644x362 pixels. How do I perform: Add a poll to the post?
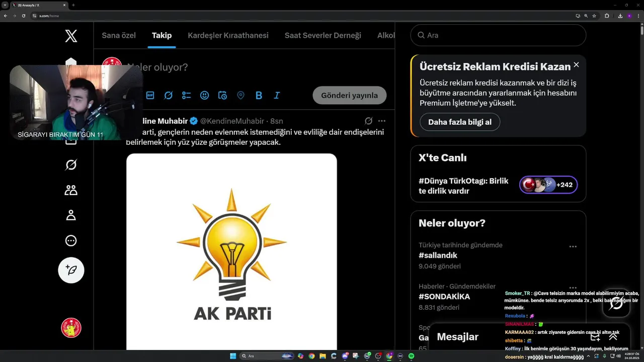pos(187,95)
